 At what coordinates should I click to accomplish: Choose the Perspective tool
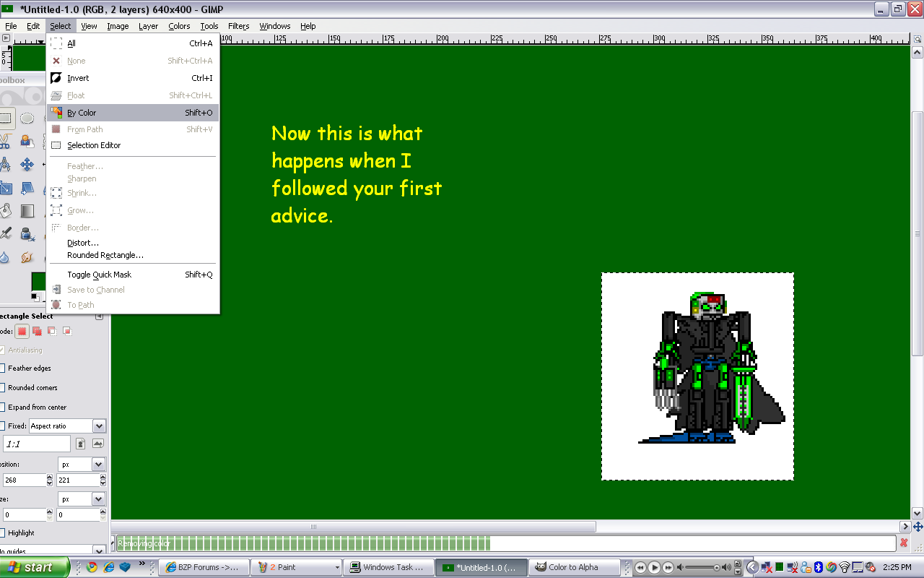(x=27, y=188)
